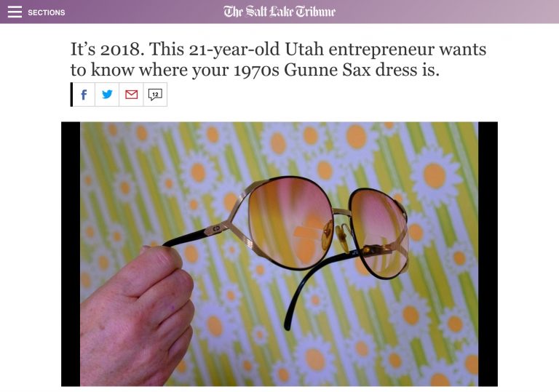This screenshot has height=392, width=559.
Task: Click the SECTIONS label
Action: (x=47, y=12)
